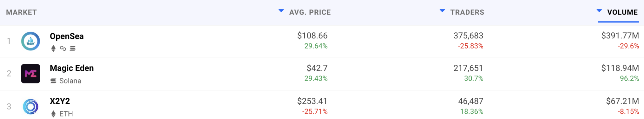Click the Ethereum icon under OpenSea
Image resolution: width=644 pixels, height=119 pixels.
tap(53, 48)
